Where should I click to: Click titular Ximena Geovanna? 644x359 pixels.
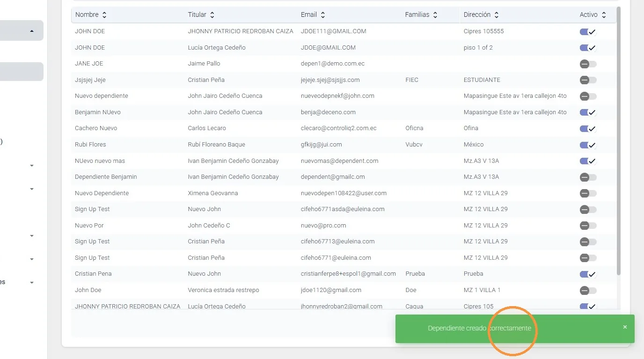[213, 193]
